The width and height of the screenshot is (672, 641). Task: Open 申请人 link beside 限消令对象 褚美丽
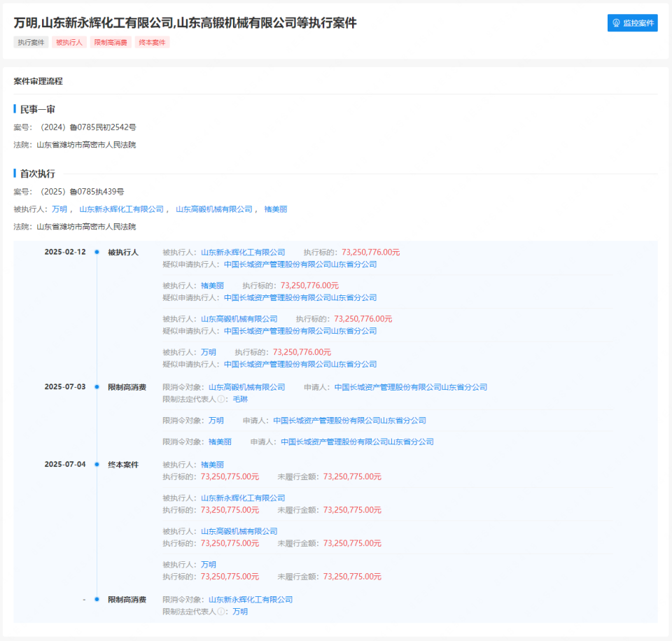[x=358, y=442]
